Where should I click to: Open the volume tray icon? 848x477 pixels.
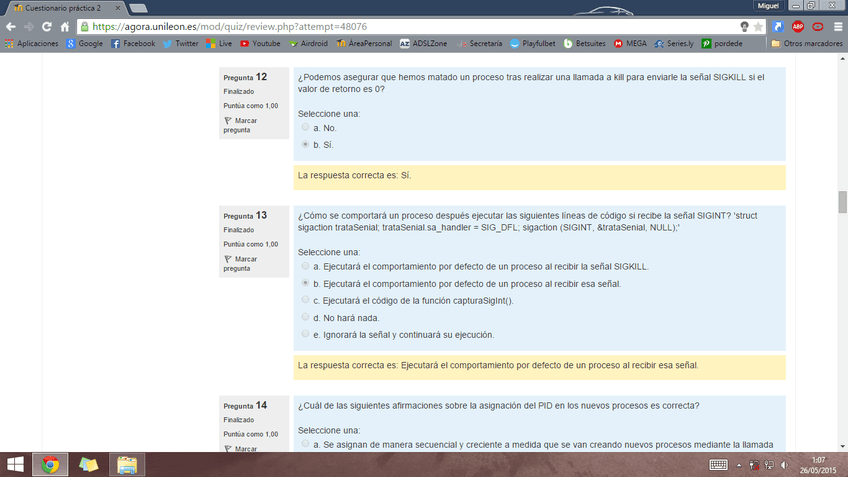pyautogui.click(x=784, y=465)
